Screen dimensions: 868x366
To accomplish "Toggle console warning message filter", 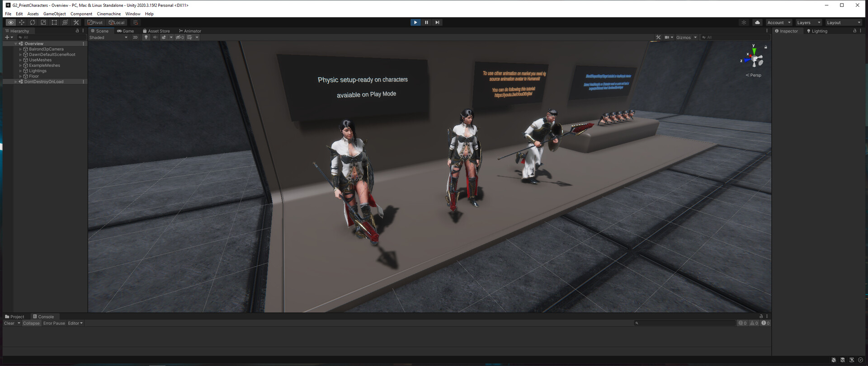I will [754, 323].
